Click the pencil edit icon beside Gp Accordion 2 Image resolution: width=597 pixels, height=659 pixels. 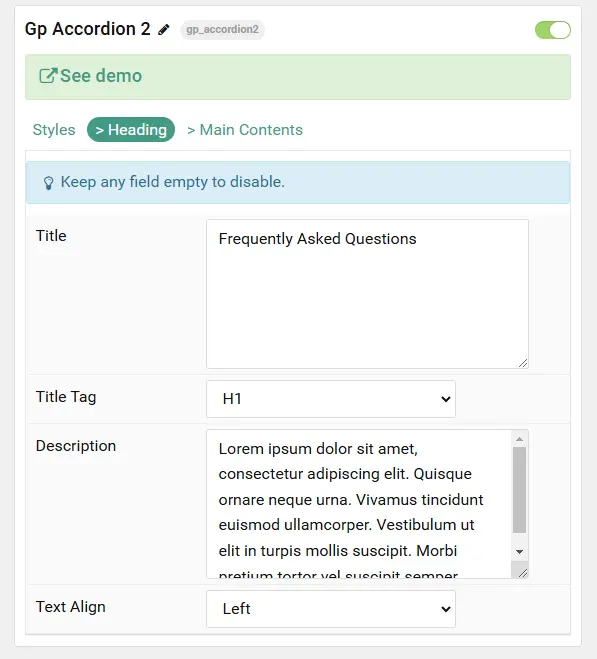tap(164, 30)
